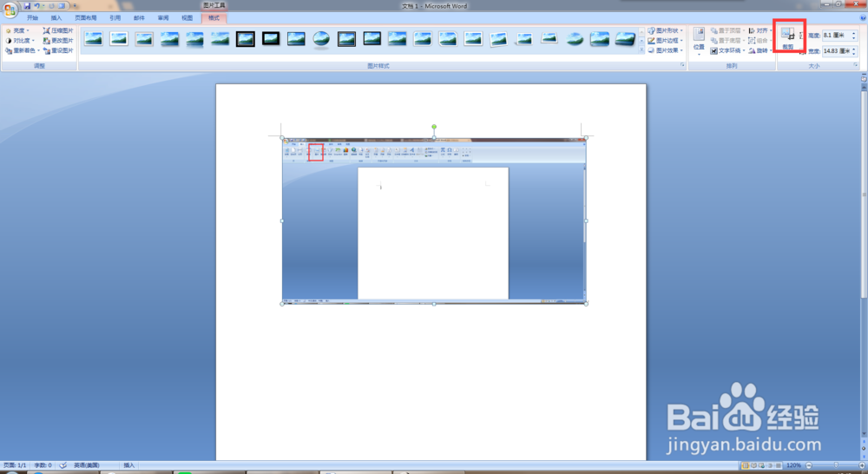
Task: Switch to the 开始 ribbon tab
Action: click(x=32, y=17)
